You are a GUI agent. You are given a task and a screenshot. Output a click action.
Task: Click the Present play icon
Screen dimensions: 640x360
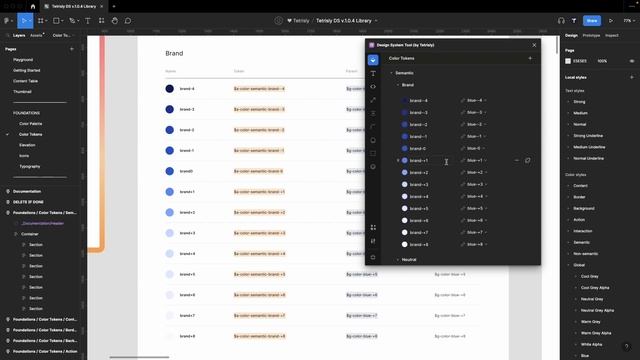tap(611, 21)
